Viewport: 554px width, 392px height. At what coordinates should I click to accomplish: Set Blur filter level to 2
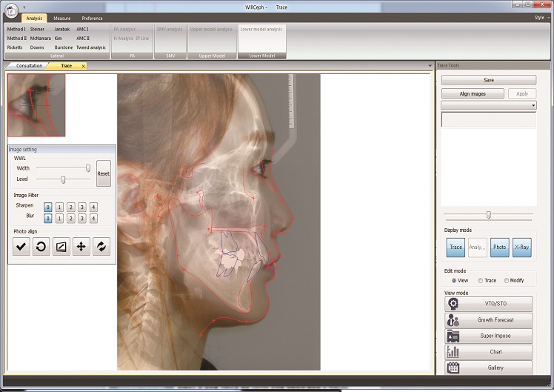click(x=70, y=219)
